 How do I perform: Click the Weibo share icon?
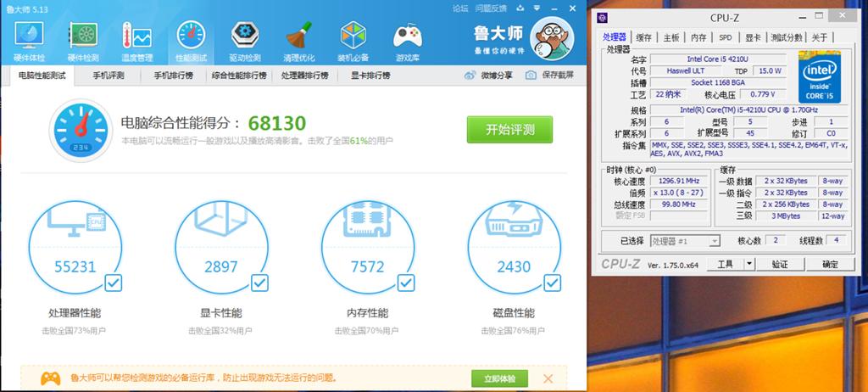coord(470,75)
